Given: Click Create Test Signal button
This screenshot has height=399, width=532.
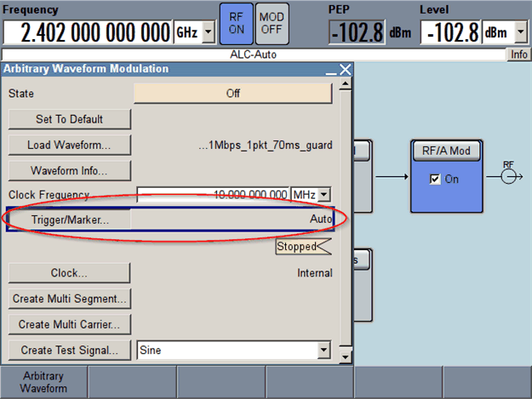Looking at the screenshot, I should [x=70, y=350].
